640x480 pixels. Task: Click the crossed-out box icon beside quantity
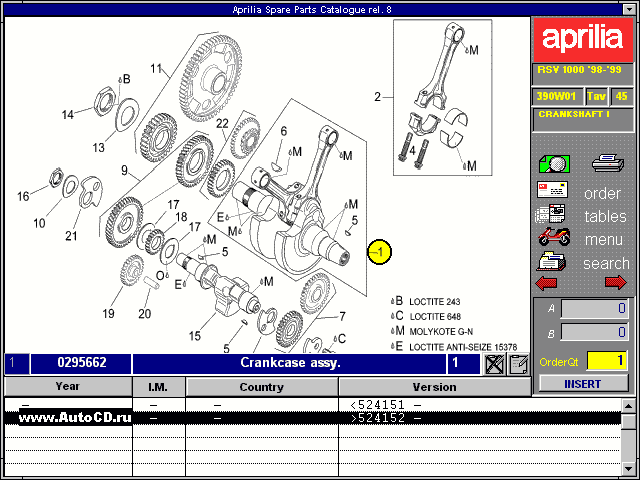point(493,364)
